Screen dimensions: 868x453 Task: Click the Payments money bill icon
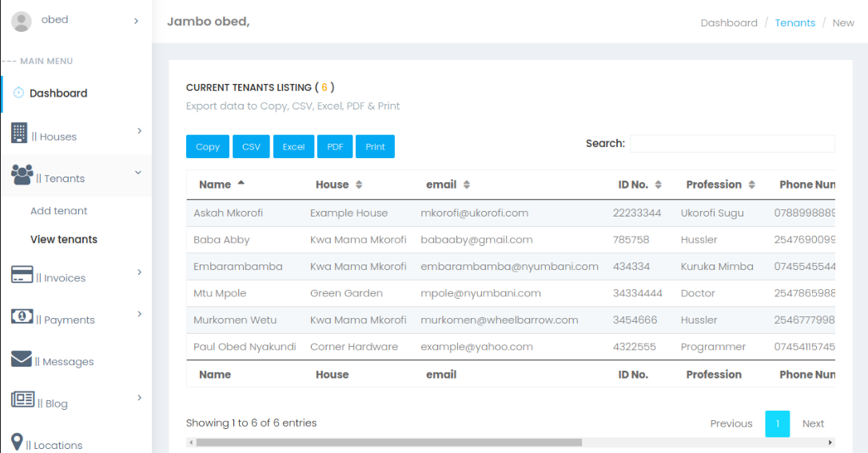pyautogui.click(x=22, y=316)
